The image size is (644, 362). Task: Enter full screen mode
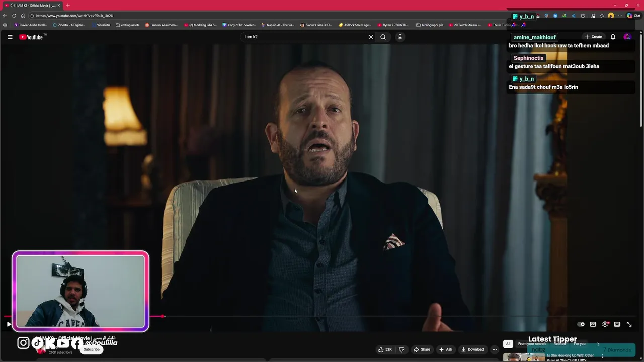pos(629,324)
